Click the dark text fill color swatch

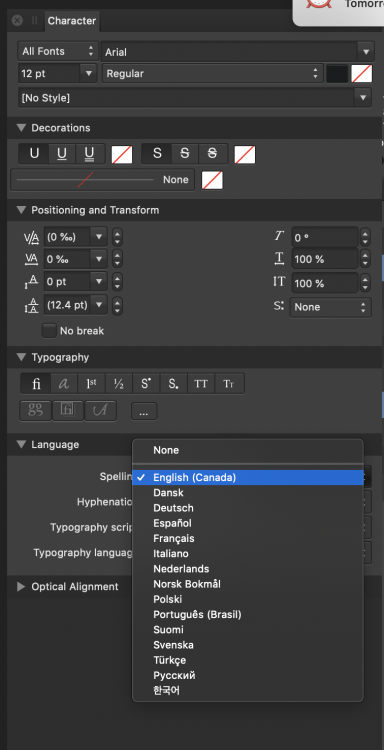pos(337,74)
